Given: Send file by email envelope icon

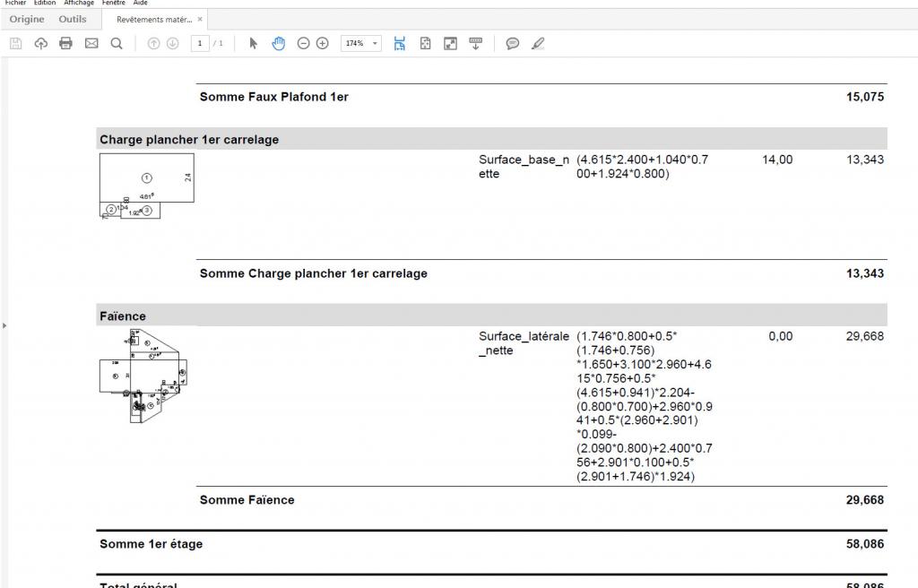Looking at the screenshot, I should tap(91, 43).
